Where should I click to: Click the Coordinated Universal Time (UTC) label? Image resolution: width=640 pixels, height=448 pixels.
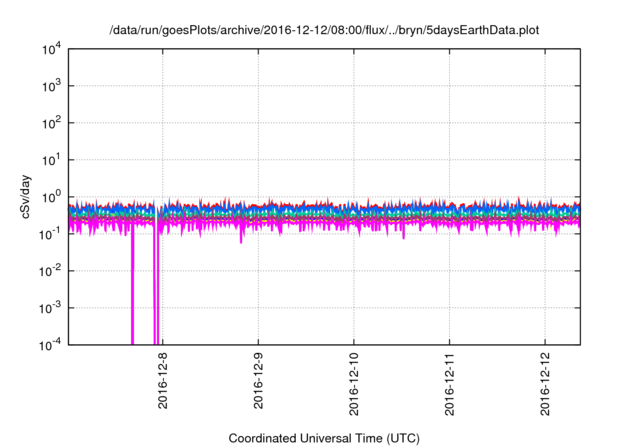324,438
